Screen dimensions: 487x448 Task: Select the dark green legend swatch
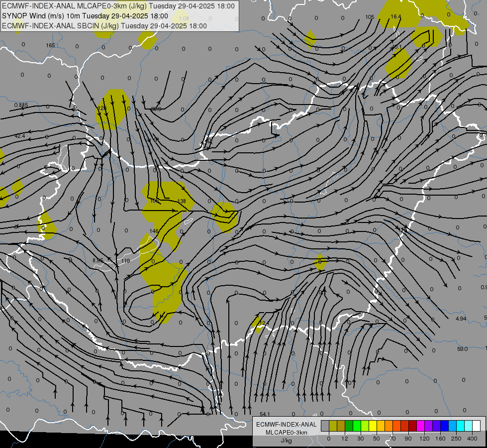click(349, 426)
